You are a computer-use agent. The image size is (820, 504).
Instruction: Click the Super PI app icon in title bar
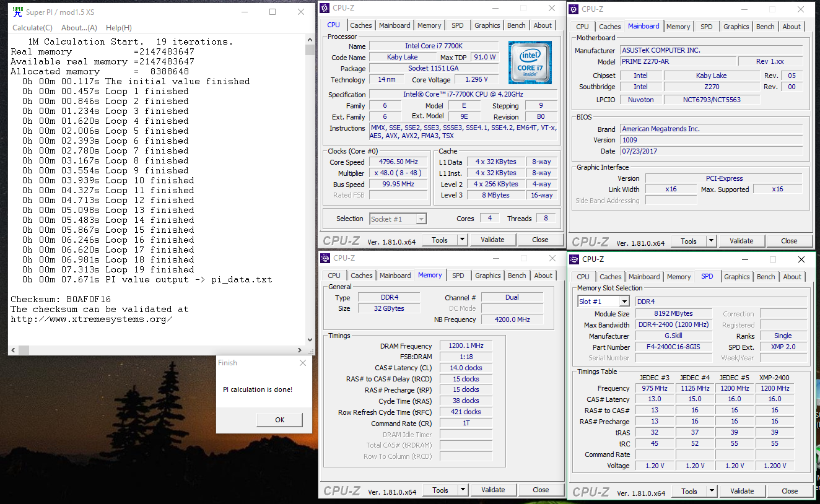[x=18, y=12]
